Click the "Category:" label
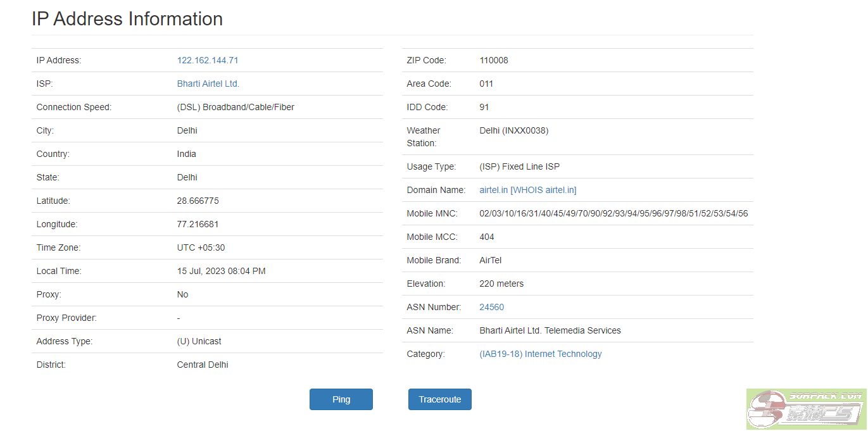868x431 pixels. point(426,354)
